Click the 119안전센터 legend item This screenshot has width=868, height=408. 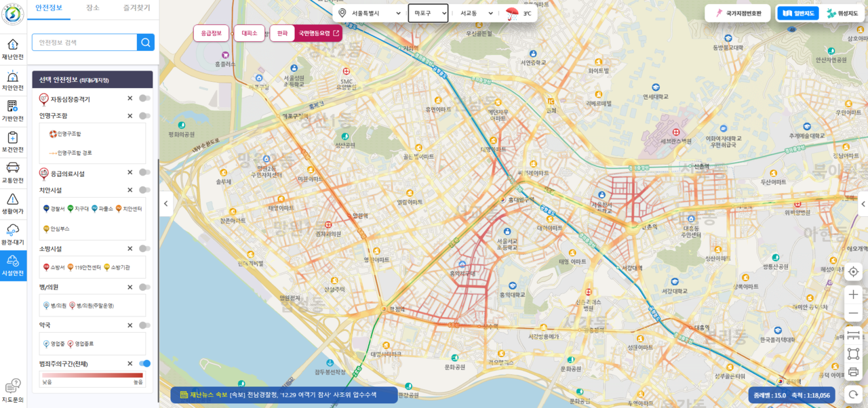coord(83,267)
